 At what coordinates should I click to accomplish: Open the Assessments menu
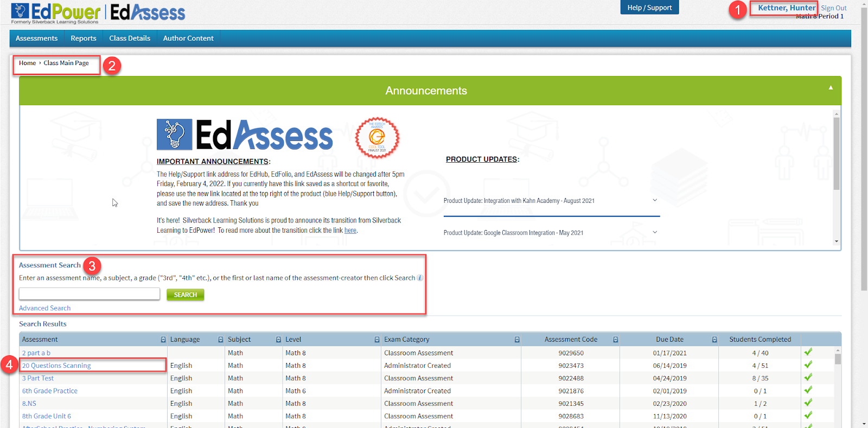tap(36, 39)
